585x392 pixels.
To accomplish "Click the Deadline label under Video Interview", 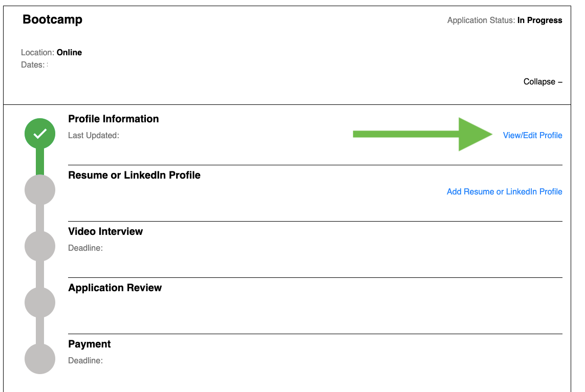I will [85, 248].
